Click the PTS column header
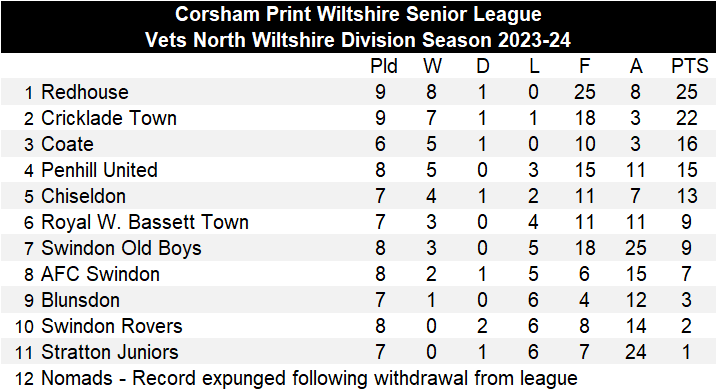The height and width of the screenshot is (391, 716). pos(690,67)
